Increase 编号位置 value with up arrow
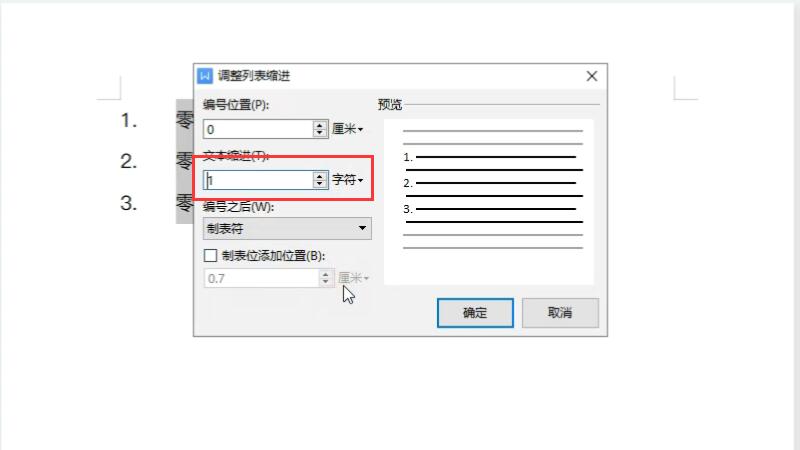 (x=320, y=125)
